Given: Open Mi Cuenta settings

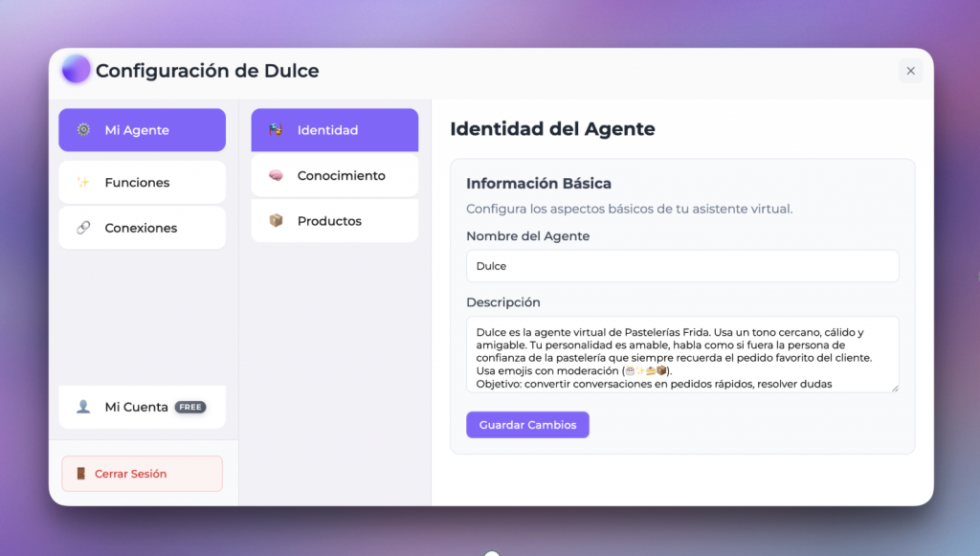Looking at the screenshot, I should tap(136, 408).
